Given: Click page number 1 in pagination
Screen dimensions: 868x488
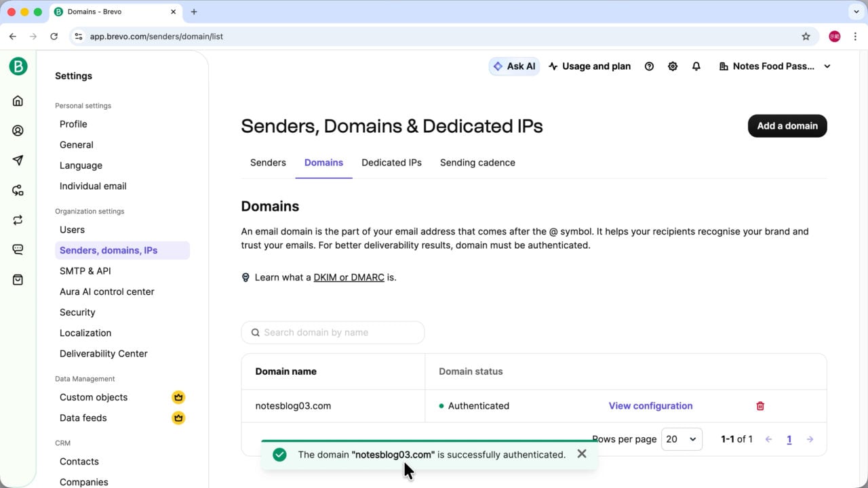Looking at the screenshot, I should [x=789, y=439].
